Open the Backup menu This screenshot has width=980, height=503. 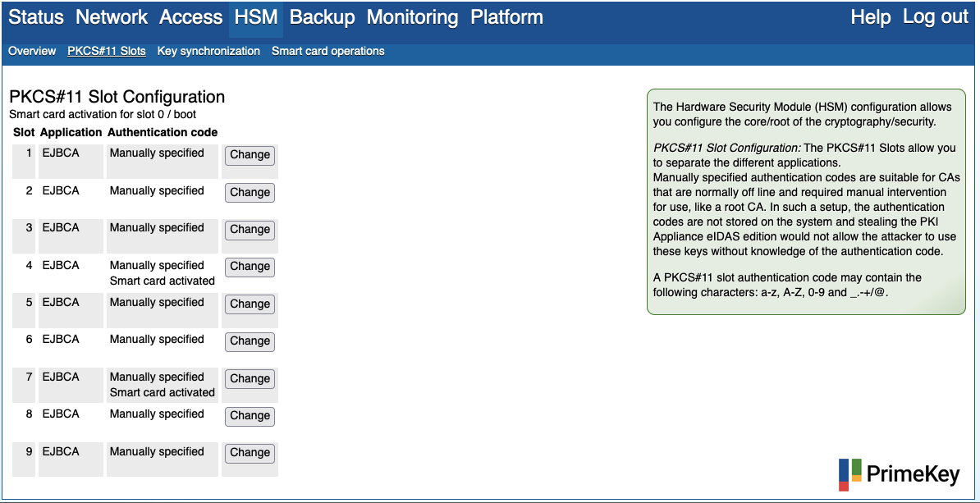click(322, 17)
